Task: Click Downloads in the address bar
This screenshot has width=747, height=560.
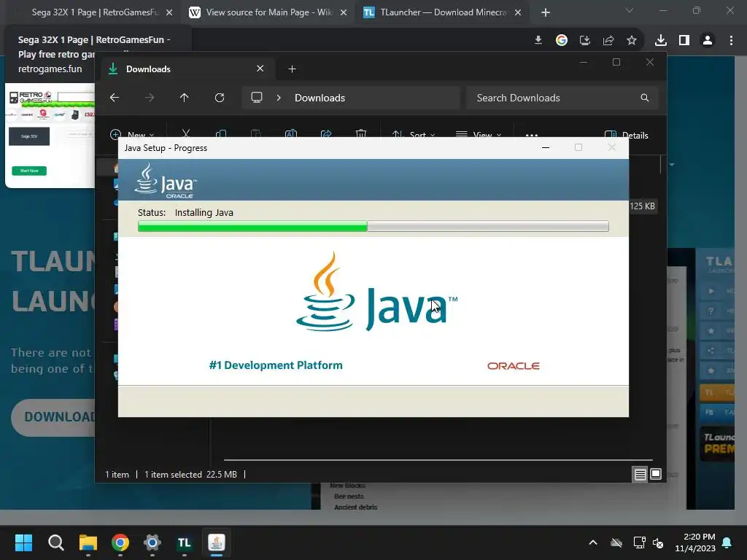Action: (320, 98)
